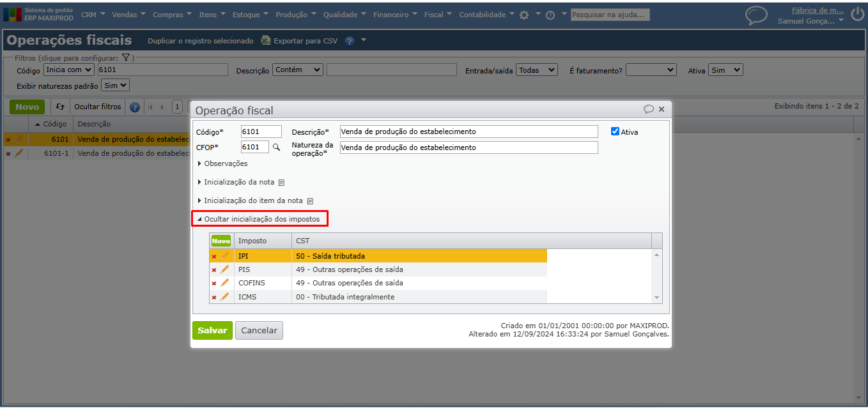Click the blue help icon beside Exportar para CSV
The width and height of the screenshot is (868, 408).
click(x=350, y=41)
